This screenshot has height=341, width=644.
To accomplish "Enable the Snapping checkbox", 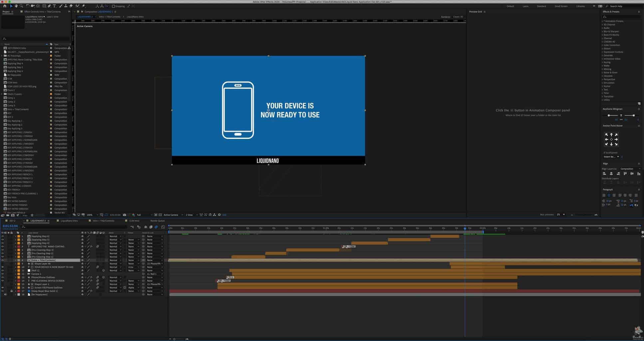I will click(113, 6).
